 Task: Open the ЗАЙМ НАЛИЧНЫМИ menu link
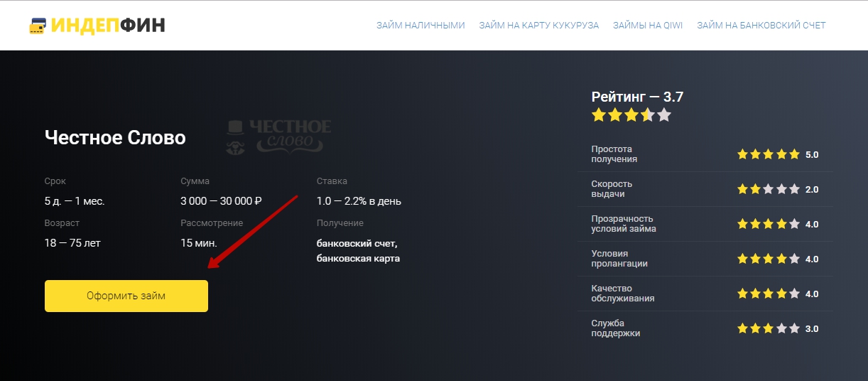pyautogui.click(x=421, y=25)
